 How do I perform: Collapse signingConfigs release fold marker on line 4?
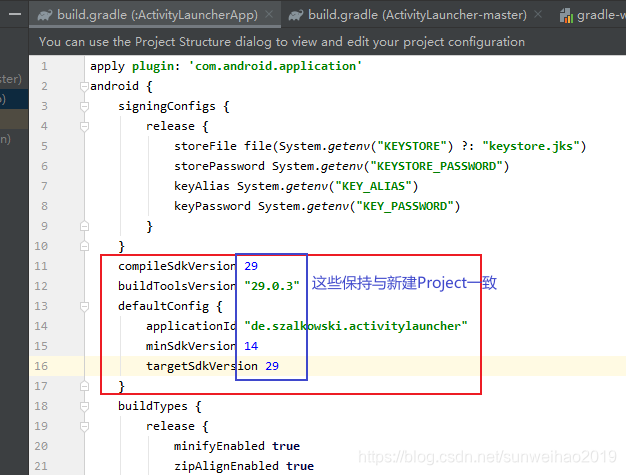coord(84,127)
